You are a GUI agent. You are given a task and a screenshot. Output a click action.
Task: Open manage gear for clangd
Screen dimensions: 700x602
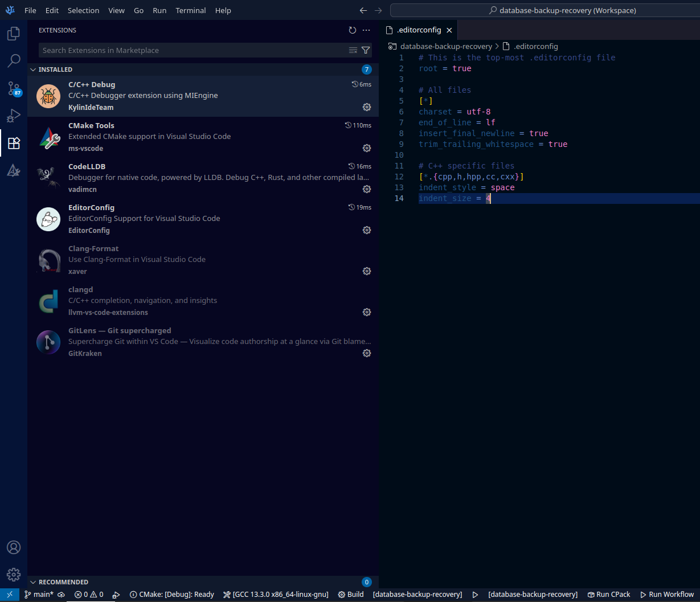[x=367, y=312]
